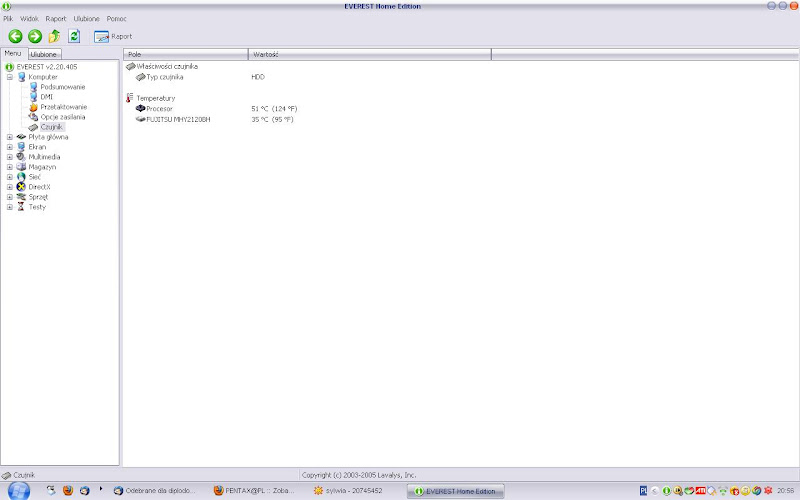Open the Plik menu
800x500 pixels.
8,18
